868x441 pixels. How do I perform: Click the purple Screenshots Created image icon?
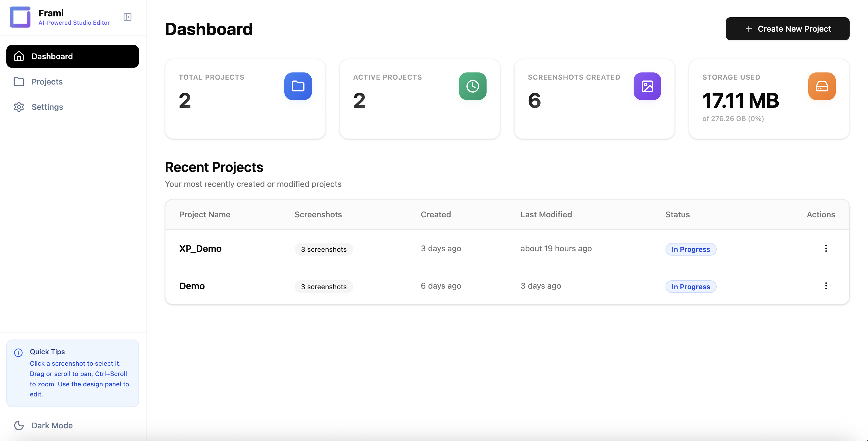647,86
